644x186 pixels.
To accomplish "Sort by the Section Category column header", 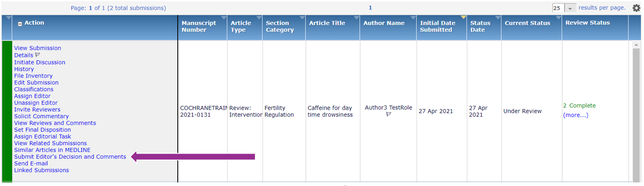I will (x=280, y=27).
